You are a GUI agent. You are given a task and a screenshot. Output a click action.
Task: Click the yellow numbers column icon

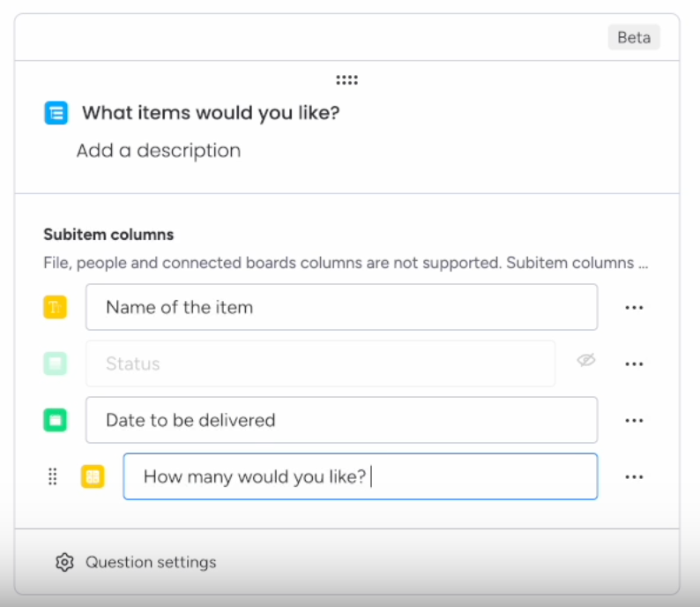tap(93, 476)
